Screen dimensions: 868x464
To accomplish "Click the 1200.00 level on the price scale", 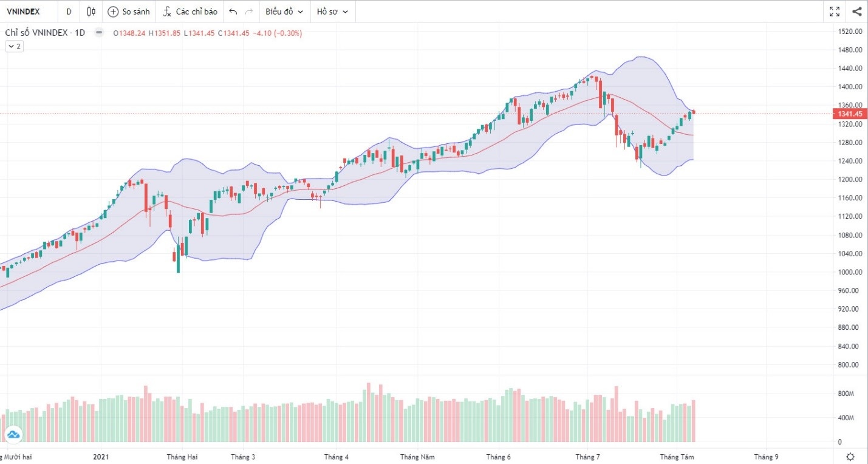I will click(x=849, y=179).
